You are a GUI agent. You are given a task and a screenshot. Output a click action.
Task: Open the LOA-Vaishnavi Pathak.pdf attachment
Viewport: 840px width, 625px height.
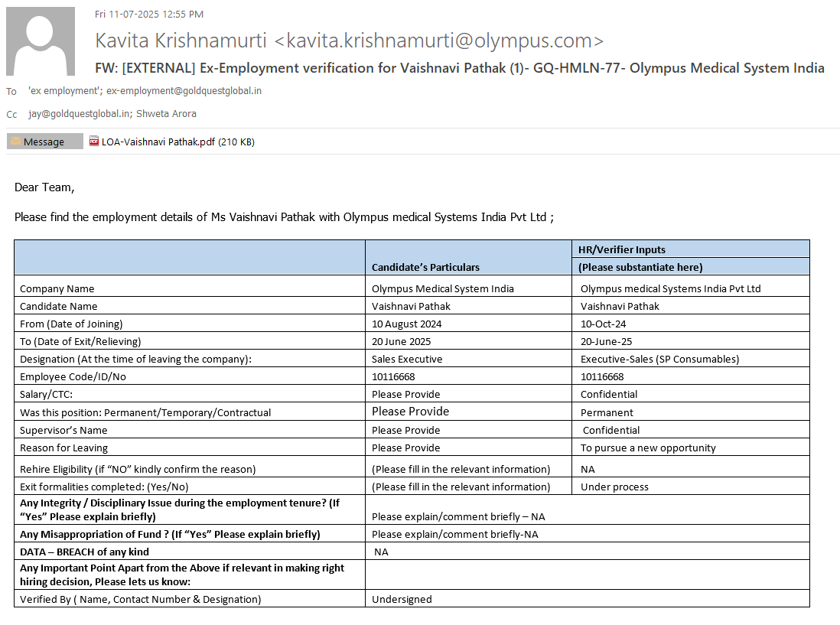point(158,142)
